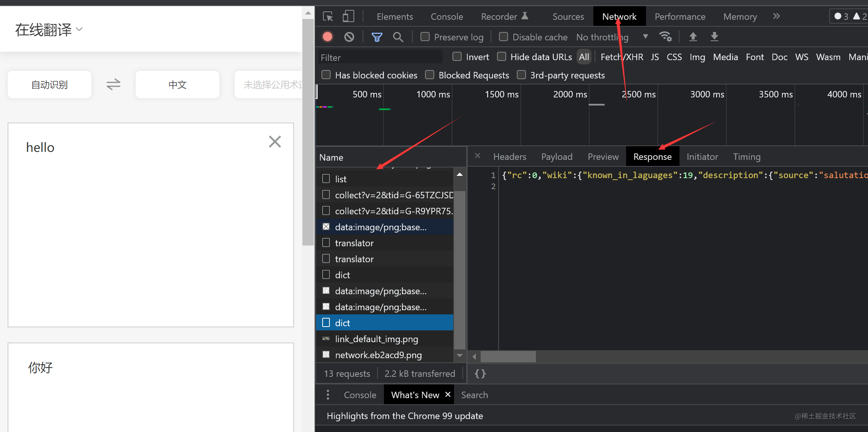Open network conditions wifi icon
This screenshot has width=868, height=432.
pyautogui.click(x=665, y=37)
